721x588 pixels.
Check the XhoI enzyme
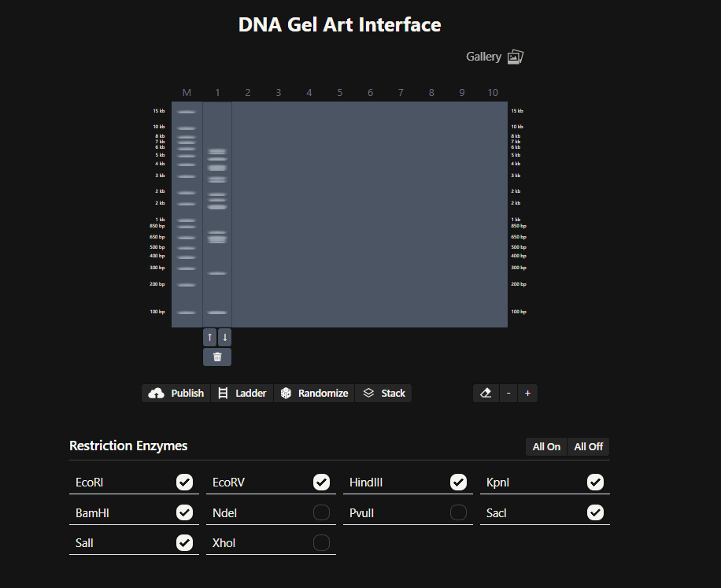click(x=321, y=542)
